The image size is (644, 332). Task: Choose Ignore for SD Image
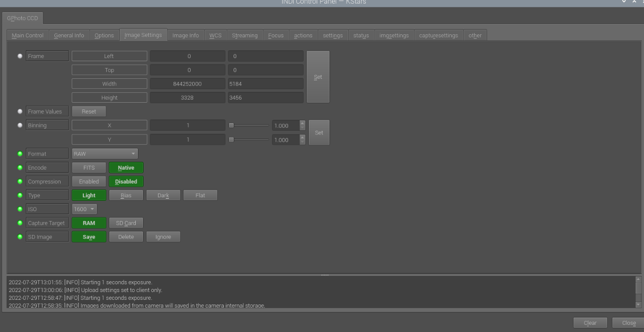coord(163,237)
